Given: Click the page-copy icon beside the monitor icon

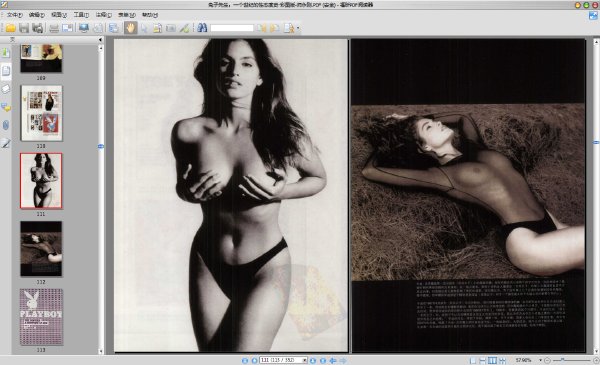Looking at the screenshot, I should tap(98, 28).
